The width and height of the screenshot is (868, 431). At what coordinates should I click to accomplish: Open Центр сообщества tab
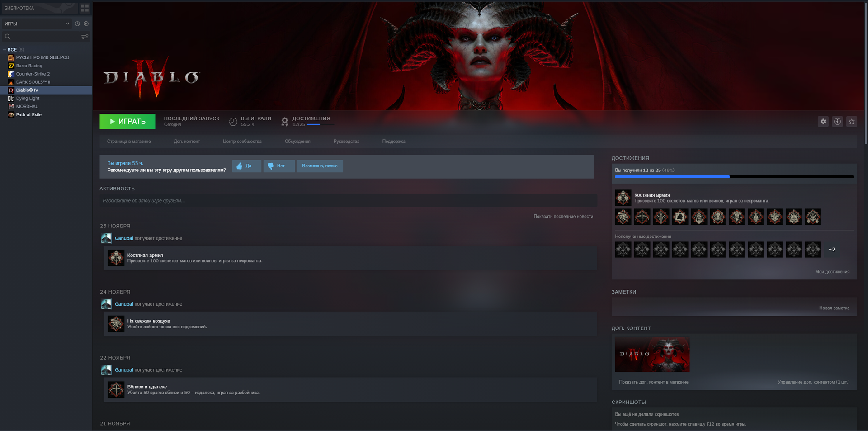[x=242, y=142]
